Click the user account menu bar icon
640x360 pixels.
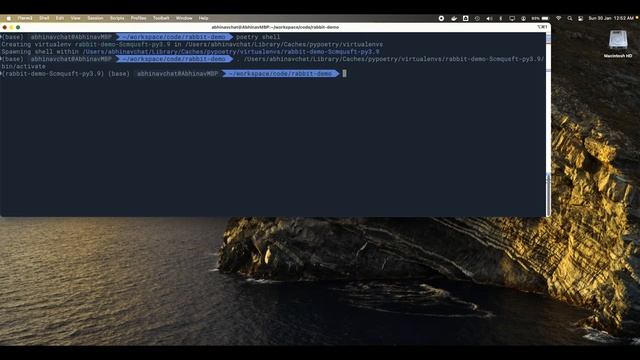[x=523, y=18]
